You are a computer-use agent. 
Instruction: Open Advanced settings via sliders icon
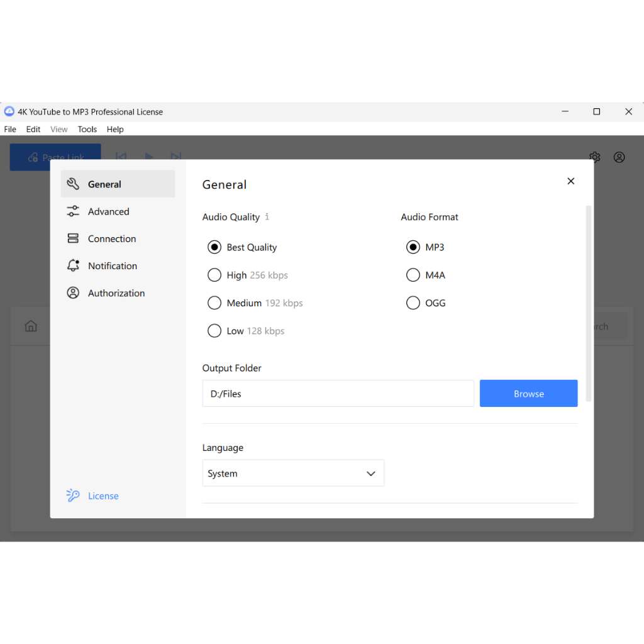[73, 211]
